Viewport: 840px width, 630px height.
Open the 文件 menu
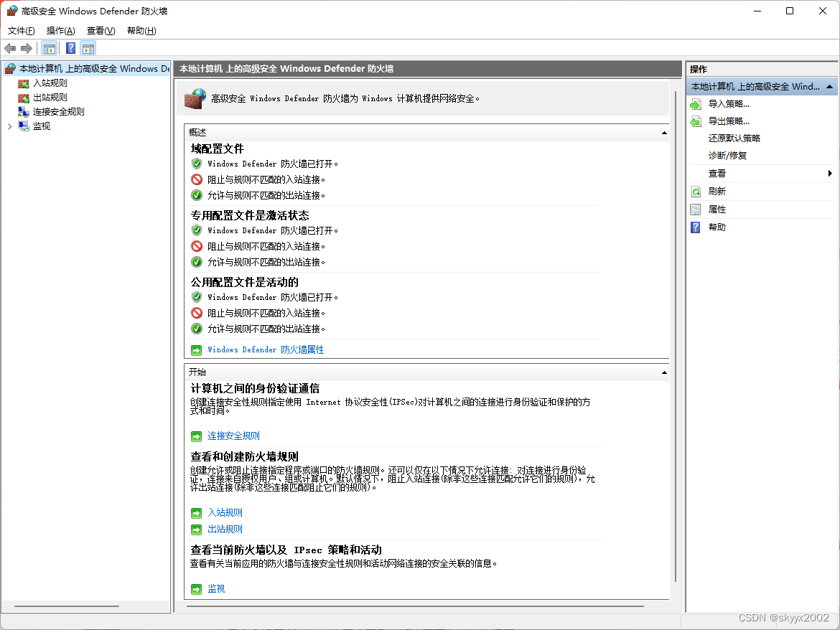(20, 30)
